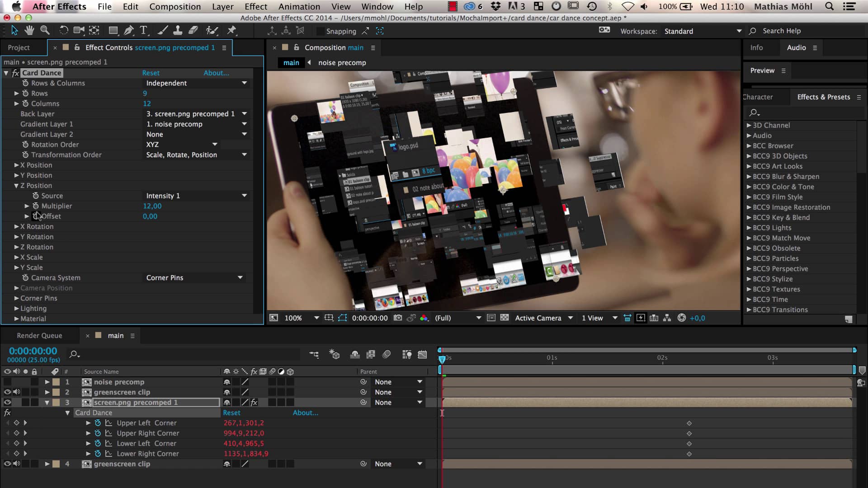The height and width of the screenshot is (488, 868).
Task: Click About... for Card Dance
Action: (216, 73)
